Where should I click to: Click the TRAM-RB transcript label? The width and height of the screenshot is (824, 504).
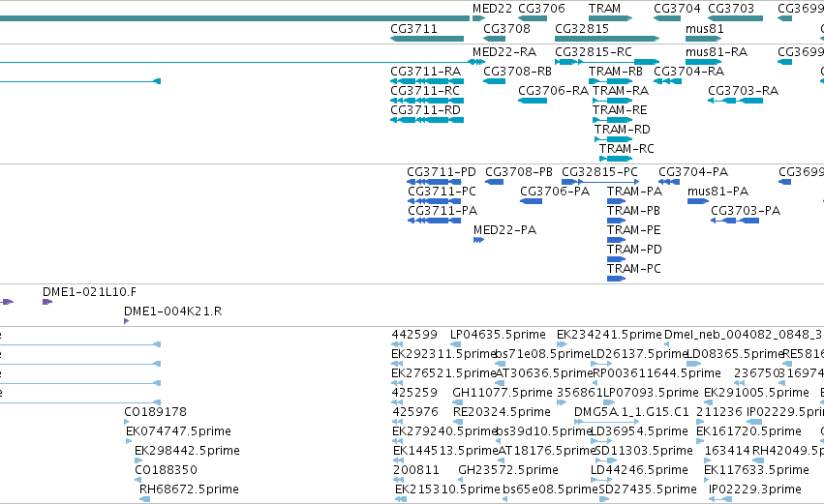coord(616,71)
